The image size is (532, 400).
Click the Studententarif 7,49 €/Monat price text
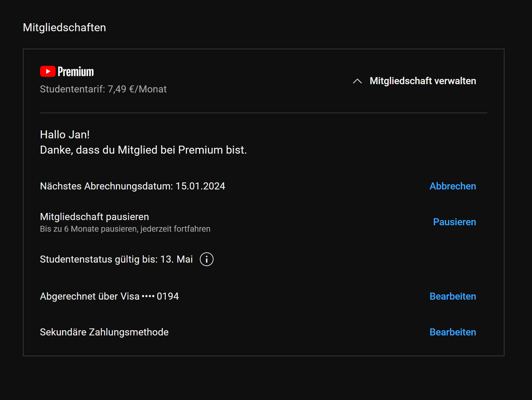click(x=103, y=89)
